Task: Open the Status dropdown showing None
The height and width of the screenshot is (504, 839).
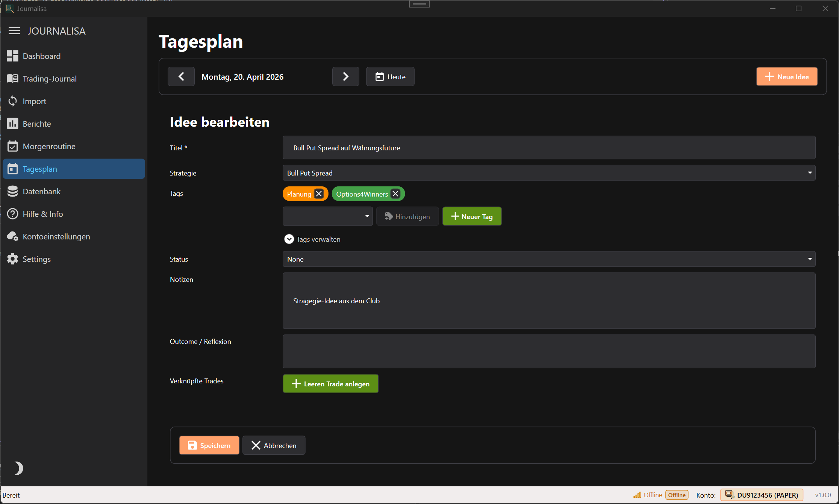Action: coord(547,259)
